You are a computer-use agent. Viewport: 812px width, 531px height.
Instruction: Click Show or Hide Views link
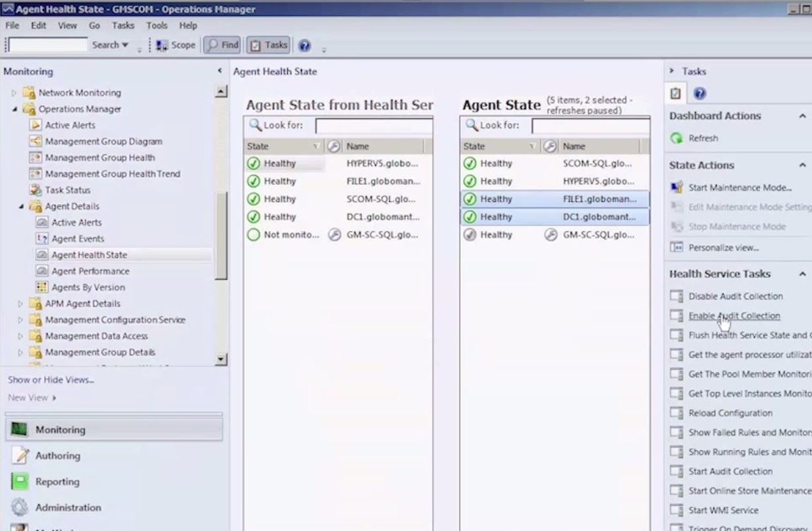tap(51, 379)
